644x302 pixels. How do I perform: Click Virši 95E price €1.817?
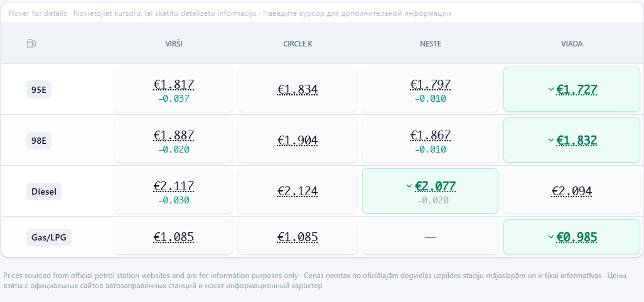tap(174, 85)
